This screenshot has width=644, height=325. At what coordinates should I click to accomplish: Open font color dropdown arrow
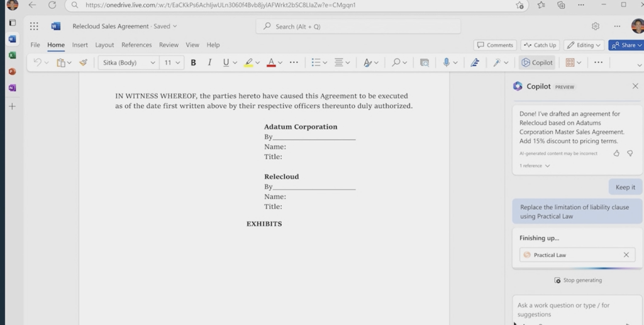[280, 62]
